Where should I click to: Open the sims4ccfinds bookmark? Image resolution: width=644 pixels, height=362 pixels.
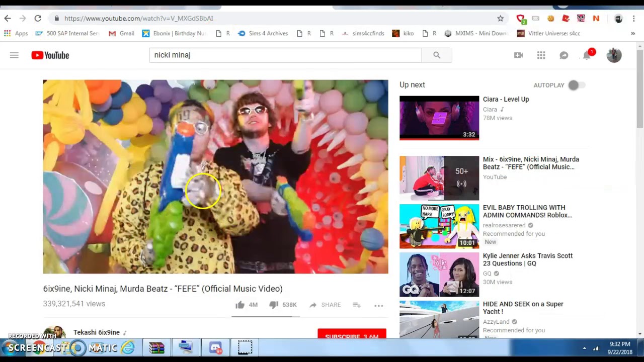(x=363, y=33)
